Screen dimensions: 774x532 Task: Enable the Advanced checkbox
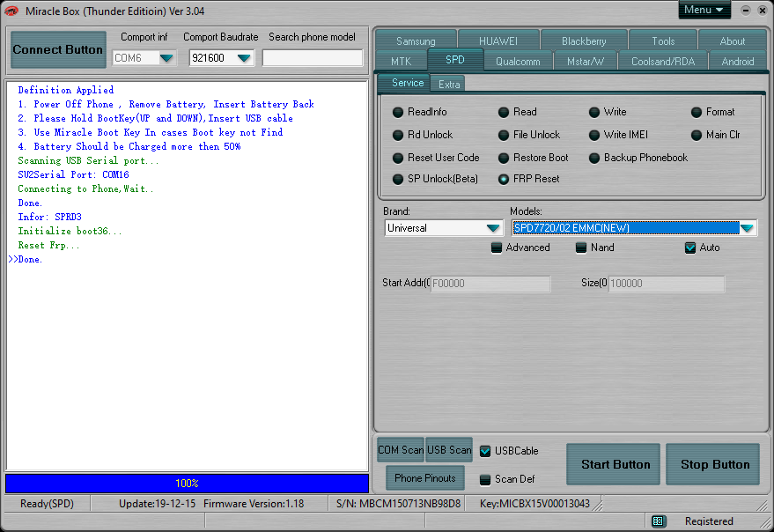click(x=497, y=248)
